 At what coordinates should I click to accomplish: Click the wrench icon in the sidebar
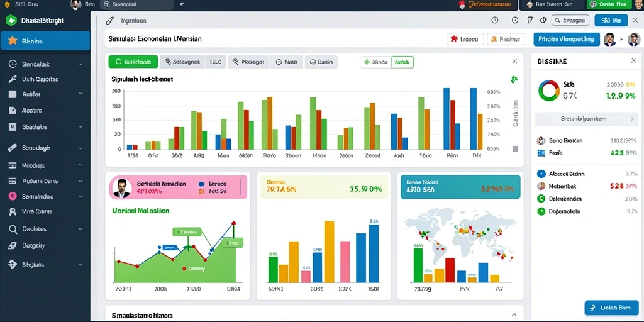(x=13, y=79)
